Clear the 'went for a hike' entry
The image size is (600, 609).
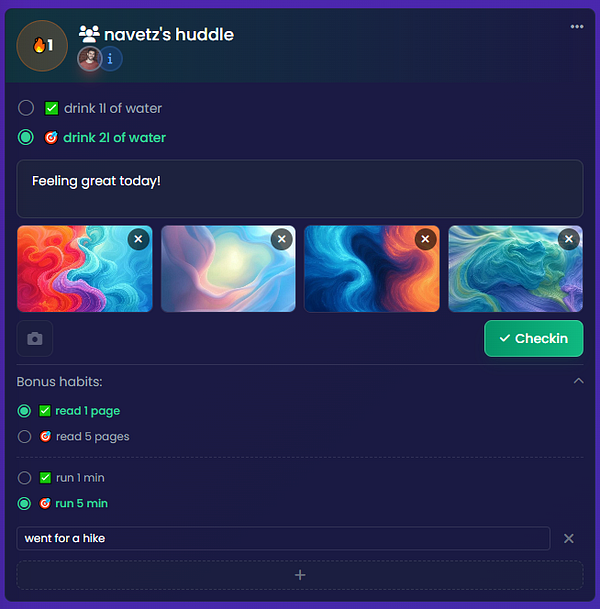(x=569, y=538)
